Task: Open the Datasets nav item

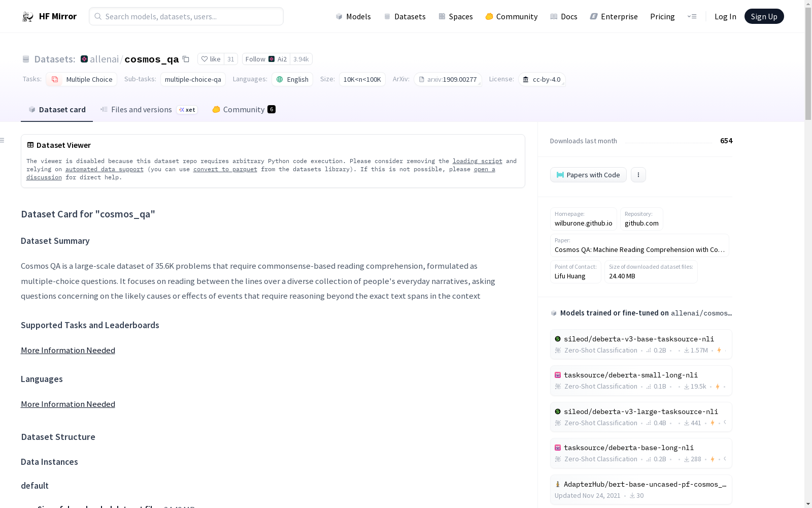Action: 404,16
